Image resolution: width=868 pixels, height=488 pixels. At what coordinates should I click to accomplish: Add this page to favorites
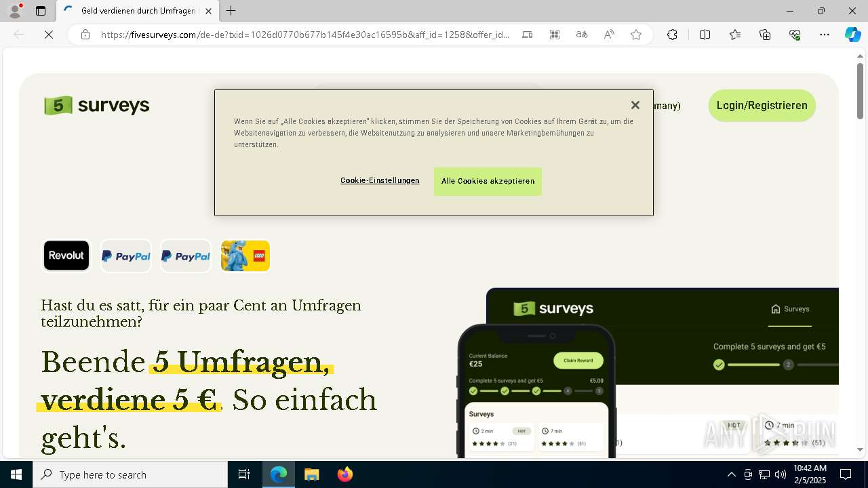tap(636, 35)
